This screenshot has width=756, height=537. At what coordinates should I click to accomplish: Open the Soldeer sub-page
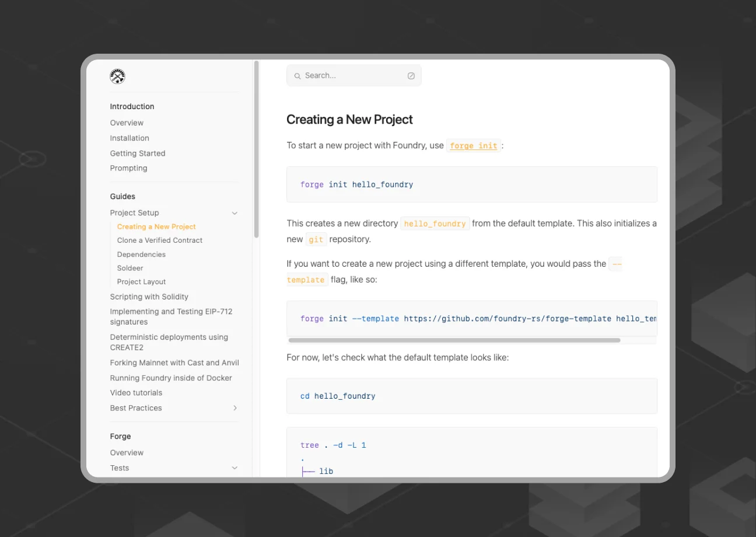(x=130, y=268)
